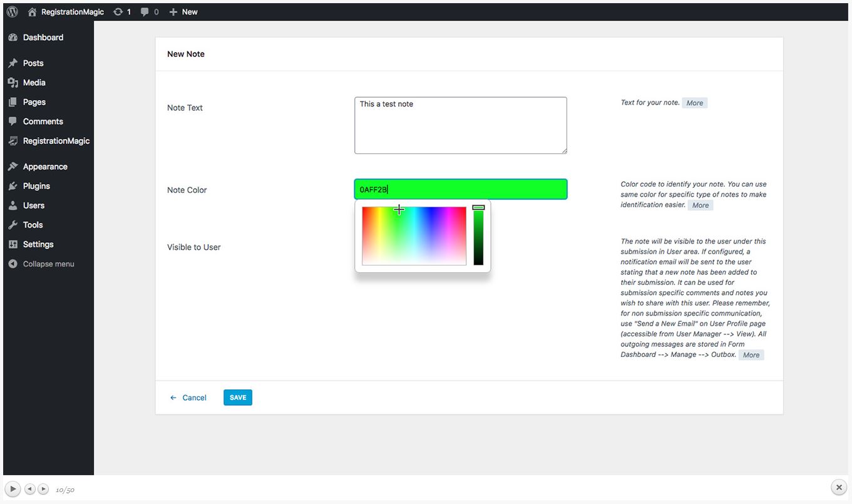Click the SAVE button

pyautogui.click(x=238, y=398)
